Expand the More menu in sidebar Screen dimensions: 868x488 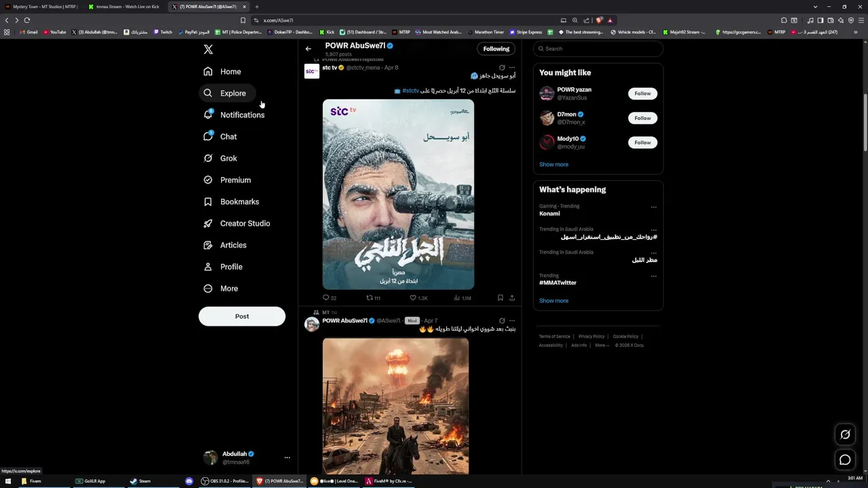[x=220, y=288]
